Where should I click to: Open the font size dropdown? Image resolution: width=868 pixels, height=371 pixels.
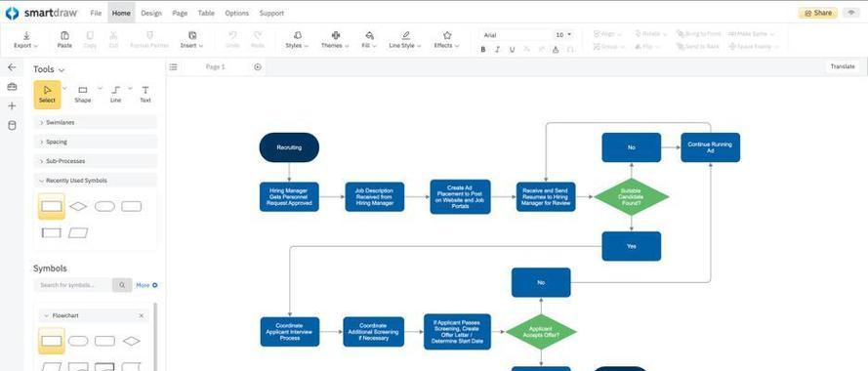click(x=564, y=35)
